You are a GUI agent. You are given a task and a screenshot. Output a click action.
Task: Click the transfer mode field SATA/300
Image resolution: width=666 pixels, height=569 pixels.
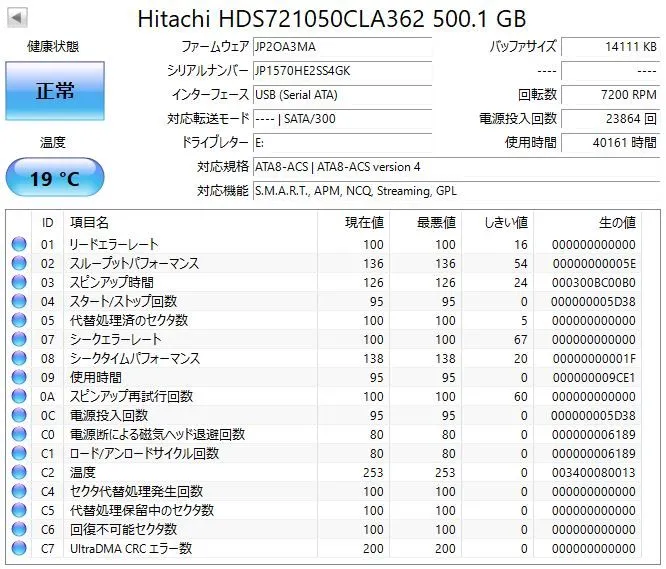tap(342, 118)
